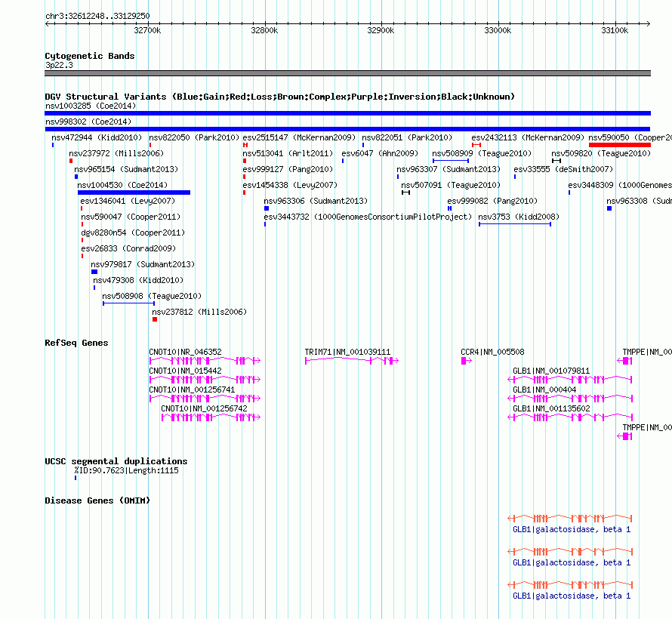672x619 pixels.
Task: Click the RefSeq Genes track title
Action: pyautogui.click(x=76, y=343)
